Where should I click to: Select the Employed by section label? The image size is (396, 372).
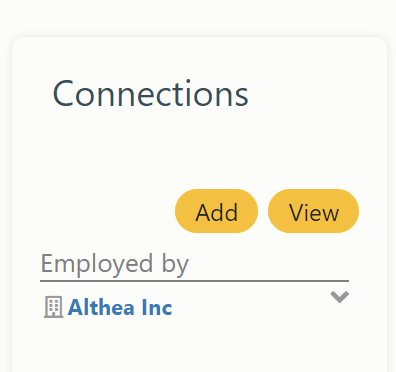115,264
